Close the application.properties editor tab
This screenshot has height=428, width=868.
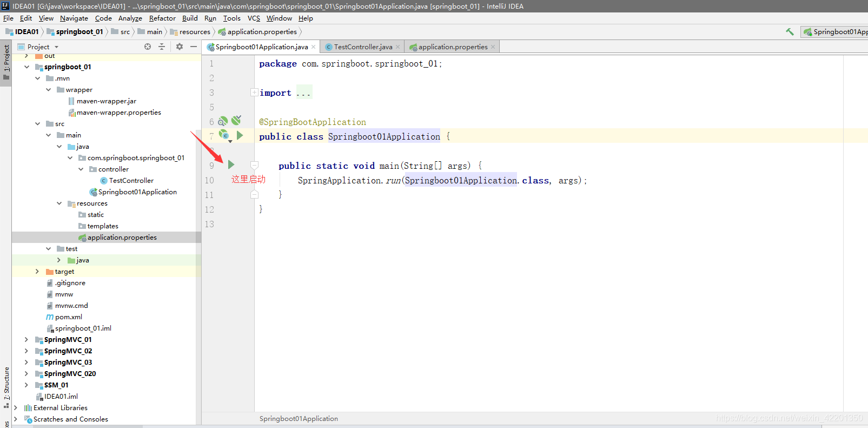pyautogui.click(x=493, y=47)
